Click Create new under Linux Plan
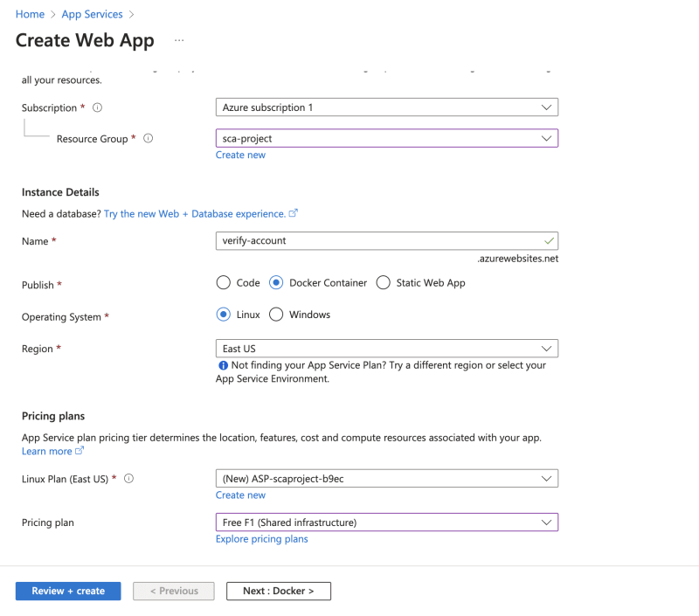699x616 pixels. pos(240,495)
